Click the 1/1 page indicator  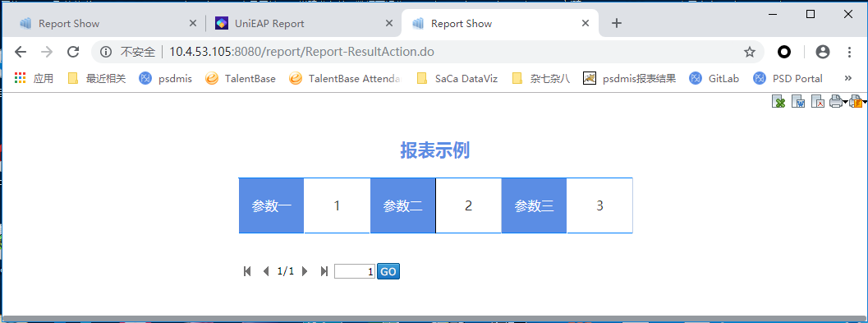tap(286, 271)
